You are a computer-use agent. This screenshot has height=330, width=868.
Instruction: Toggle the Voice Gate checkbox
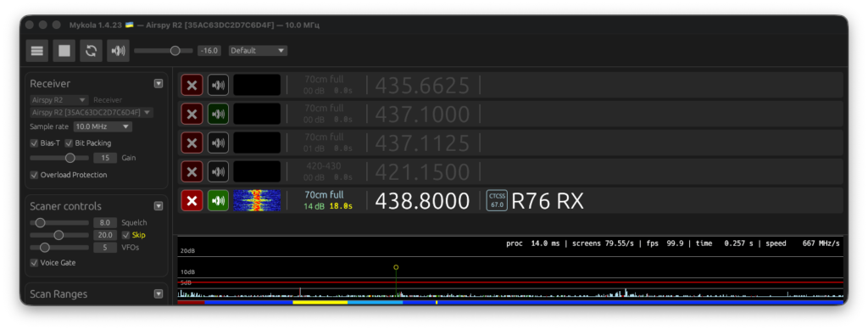click(x=34, y=262)
